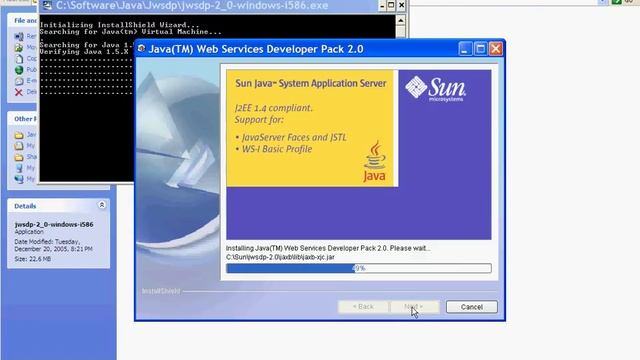The height and width of the screenshot is (360, 640).
Task: Click the "Sun Java System Application Server" heading
Action: pos(311,84)
